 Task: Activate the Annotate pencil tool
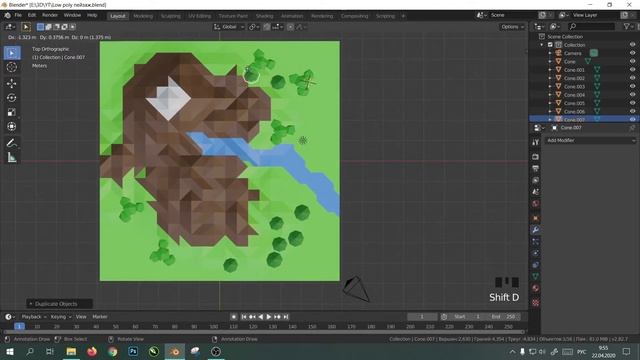(x=12, y=142)
